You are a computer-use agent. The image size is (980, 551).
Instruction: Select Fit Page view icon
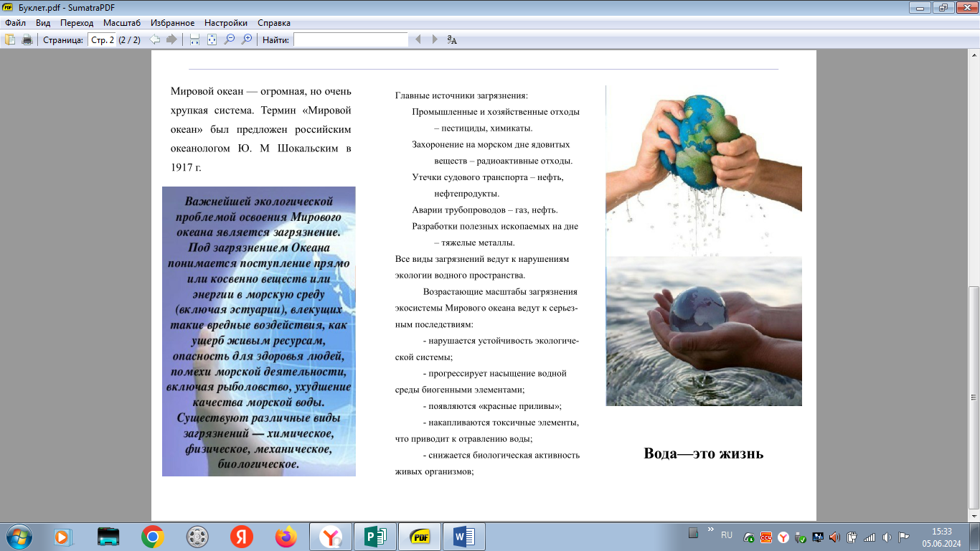[212, 39]
